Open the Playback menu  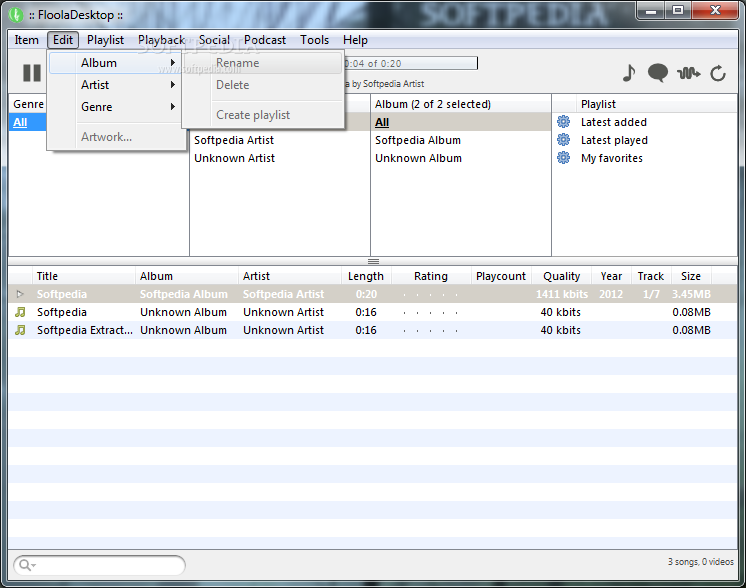point(161,40)
